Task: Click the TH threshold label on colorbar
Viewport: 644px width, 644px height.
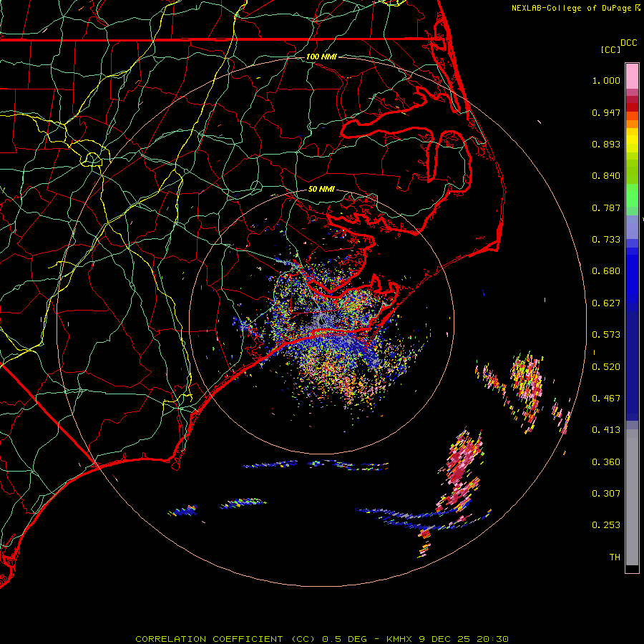Action: point(615,557)
